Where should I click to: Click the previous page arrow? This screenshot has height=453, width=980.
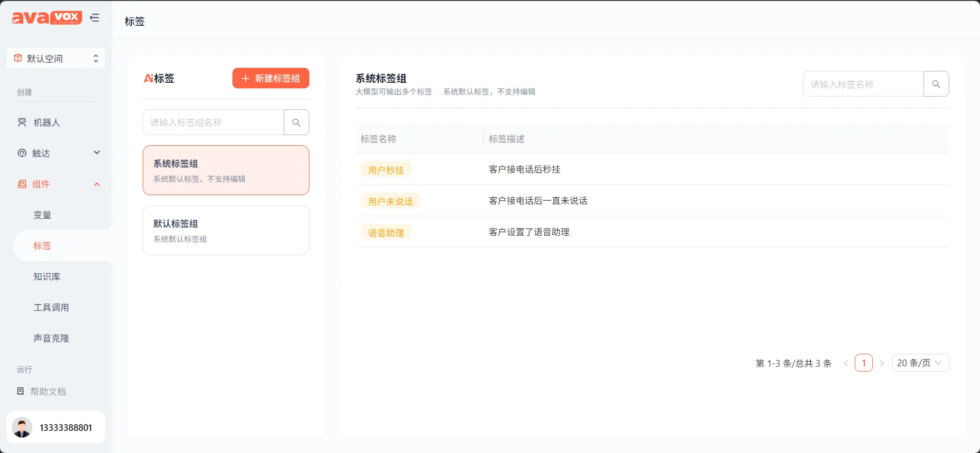(x=846, y=363)
